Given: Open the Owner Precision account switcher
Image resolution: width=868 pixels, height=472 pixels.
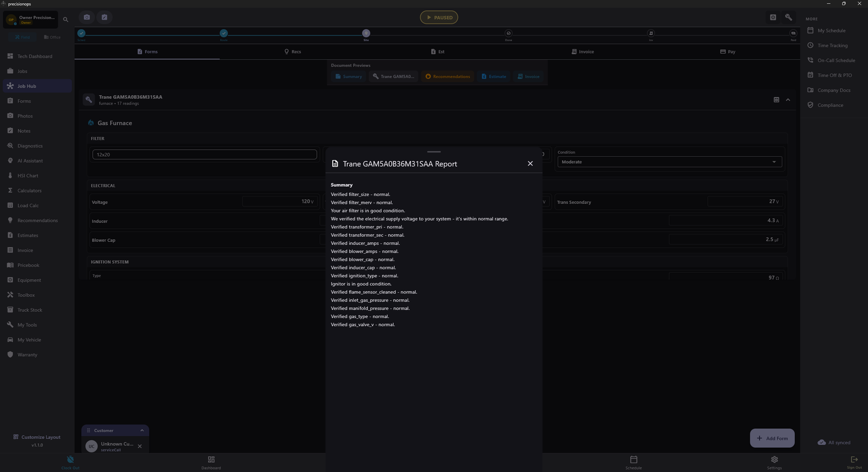Looking at the screenshot, I should click(31, 20).
